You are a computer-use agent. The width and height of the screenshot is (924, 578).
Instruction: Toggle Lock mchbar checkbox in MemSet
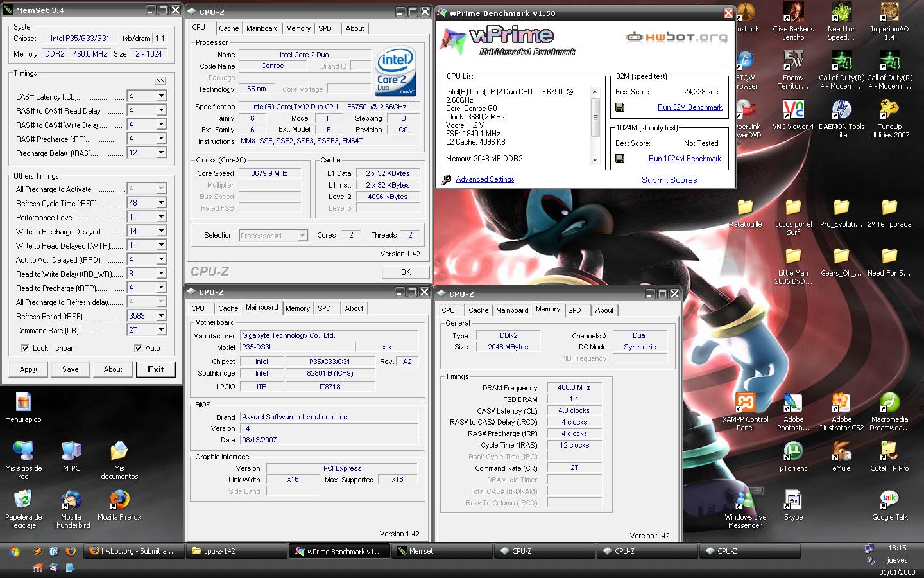click(x=25, y=348)
